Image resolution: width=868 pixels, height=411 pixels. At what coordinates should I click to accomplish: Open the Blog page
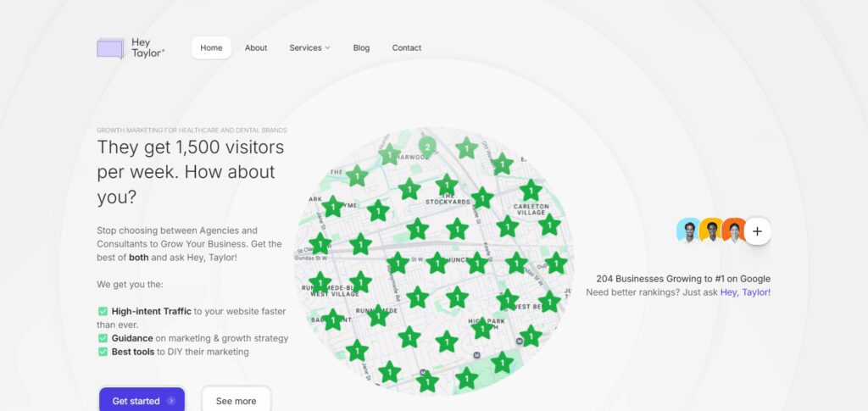361,48
